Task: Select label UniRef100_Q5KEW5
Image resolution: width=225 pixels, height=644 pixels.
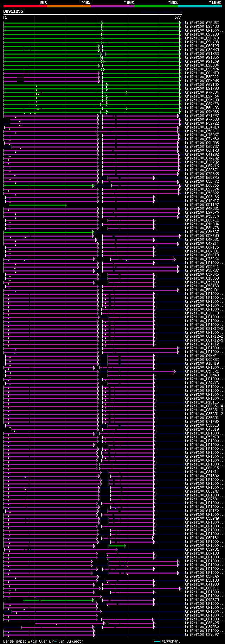Action: 202,236
